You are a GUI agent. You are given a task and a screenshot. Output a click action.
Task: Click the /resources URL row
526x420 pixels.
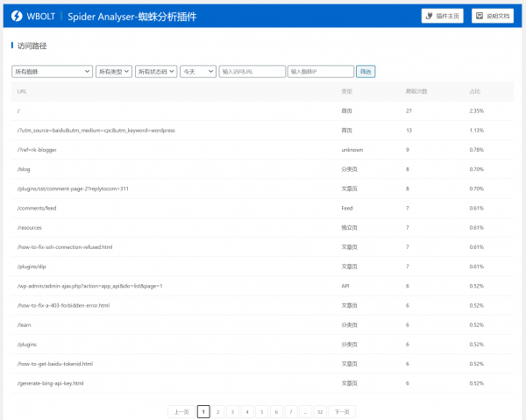pos(262,227)
